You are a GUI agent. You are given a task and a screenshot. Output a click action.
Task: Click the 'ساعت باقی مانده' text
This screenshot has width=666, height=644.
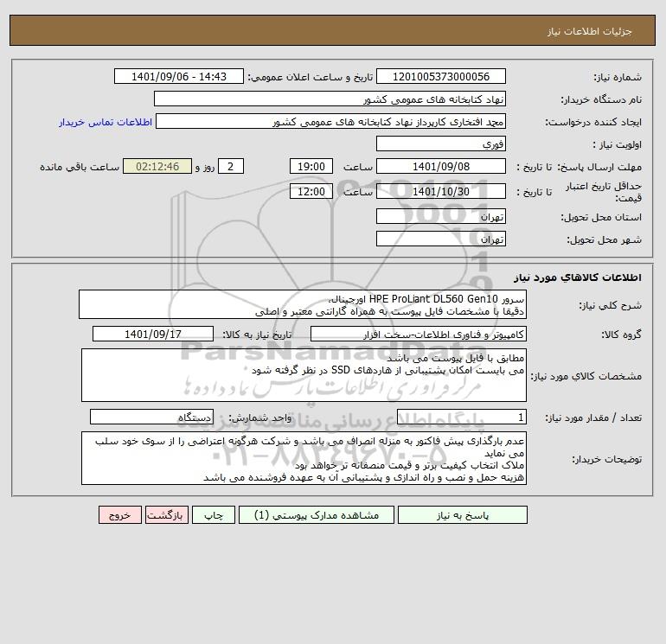[80, 167]
